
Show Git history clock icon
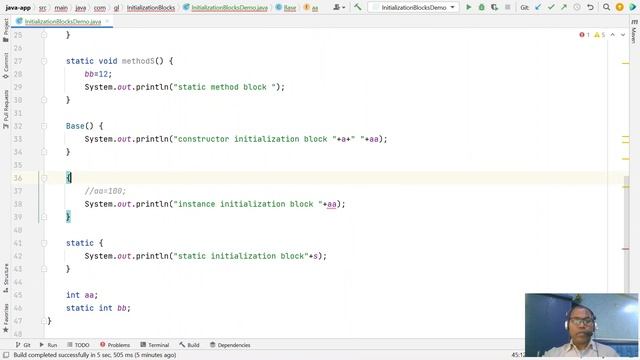click(x=577, y=7)
